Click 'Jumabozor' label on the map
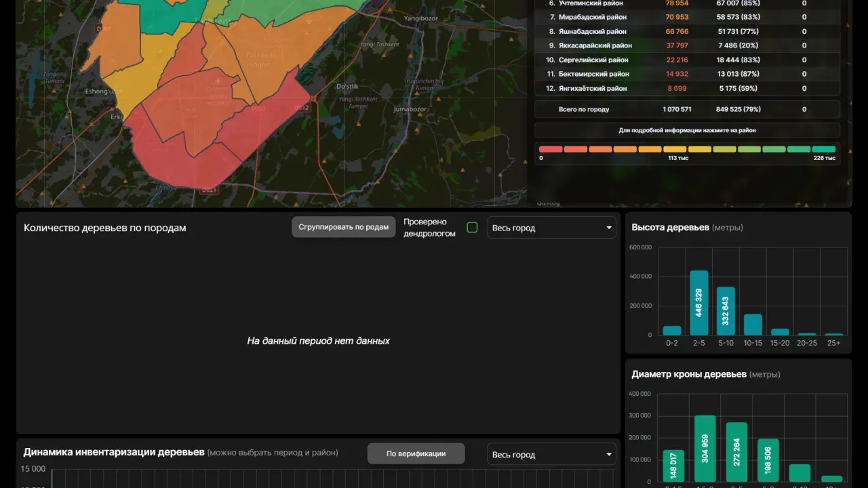Viewport: 868px width, 488px height. pos(410,108)
